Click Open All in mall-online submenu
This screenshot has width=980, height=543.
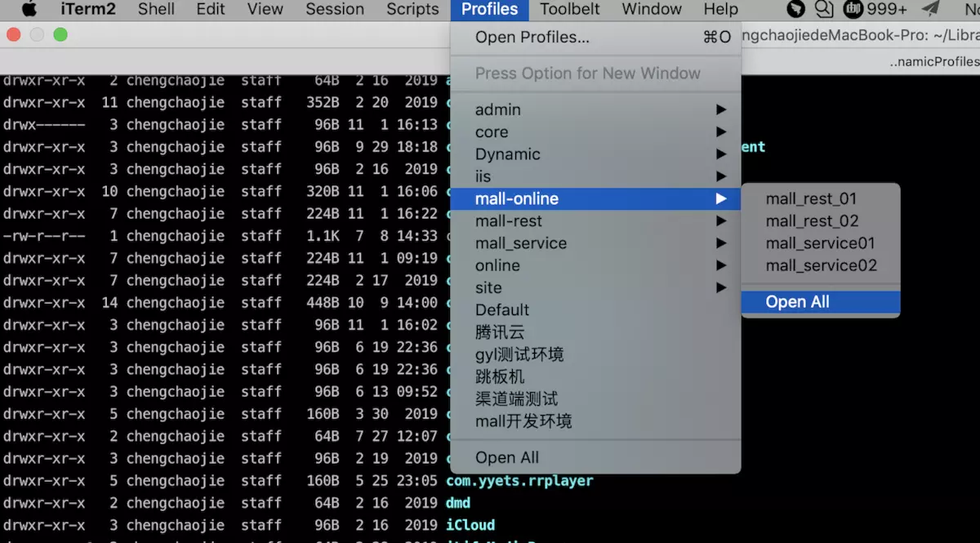[821, 302]
